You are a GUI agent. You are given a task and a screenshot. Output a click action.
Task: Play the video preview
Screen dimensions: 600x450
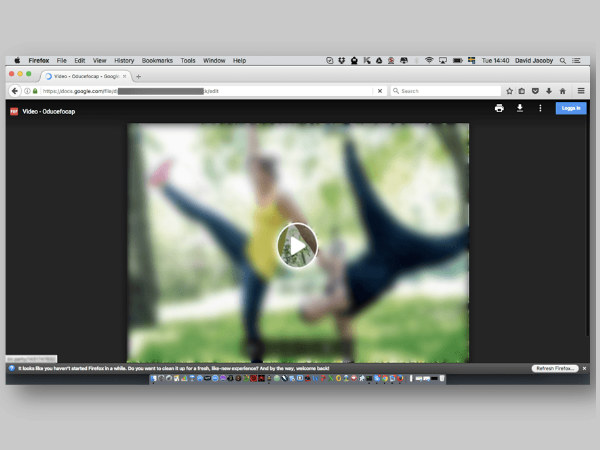[297, 245]
